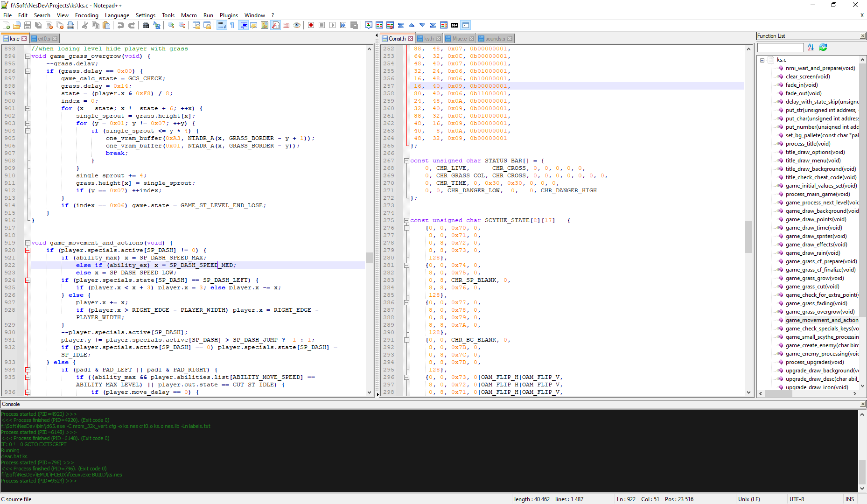Click the Print toolbar icon
This screenshot has width=867, height=504.
[x=70, y=25]
